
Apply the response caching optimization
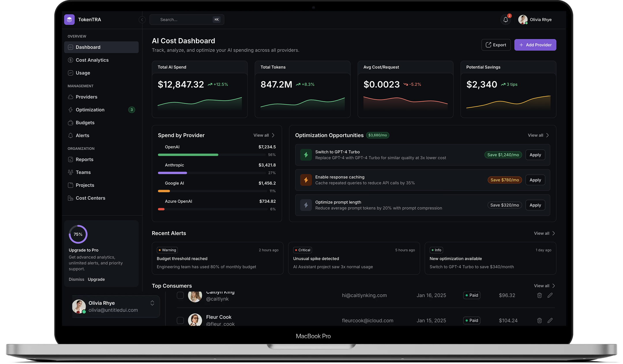click(535, 180)
